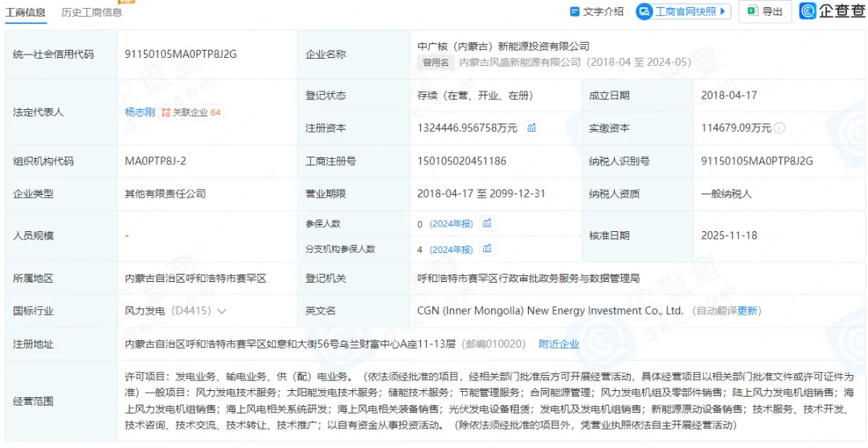
Task: Click chart icon beside 参保人数 2024年报
Action: (487, 223)
